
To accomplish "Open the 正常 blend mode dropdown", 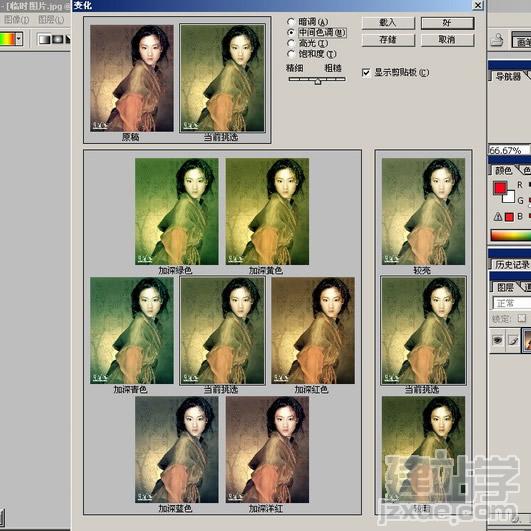I will pyautogui.click(x=511, y=303).
